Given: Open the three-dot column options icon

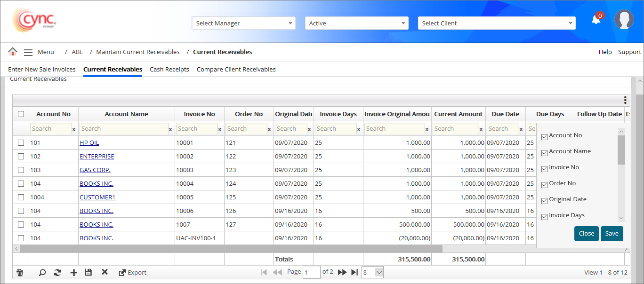Looking at the screenshot, I should point(625,100).
